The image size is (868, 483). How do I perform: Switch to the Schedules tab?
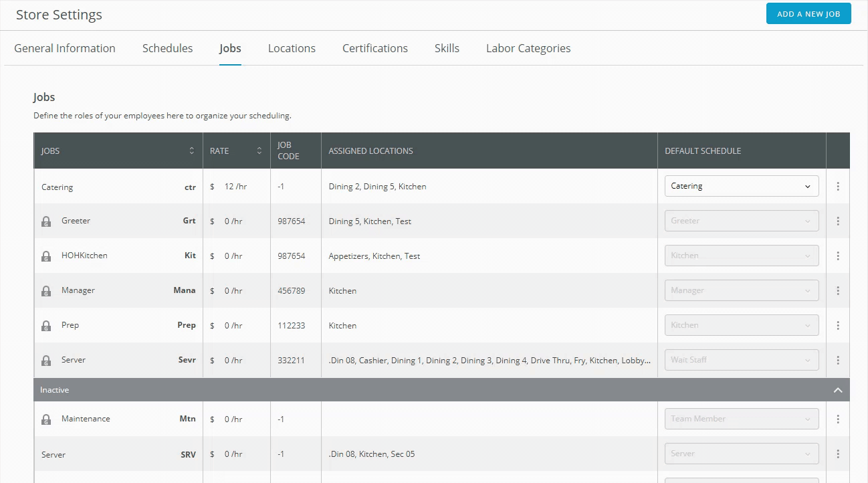click(167, 48)
